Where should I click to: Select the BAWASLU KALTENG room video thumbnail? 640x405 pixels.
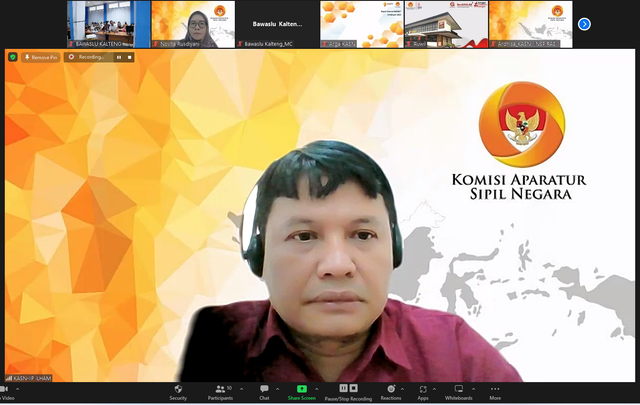(109, 24)
